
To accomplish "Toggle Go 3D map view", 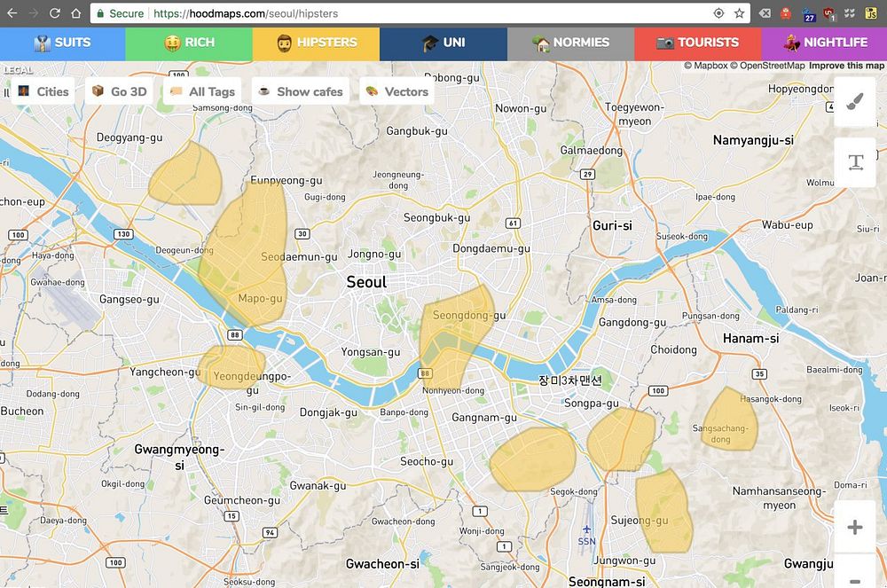I will click(120, 91).
